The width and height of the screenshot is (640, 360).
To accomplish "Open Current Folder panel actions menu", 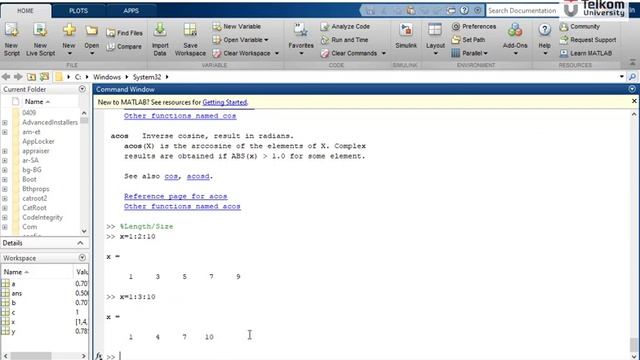I will coord(82,89).
